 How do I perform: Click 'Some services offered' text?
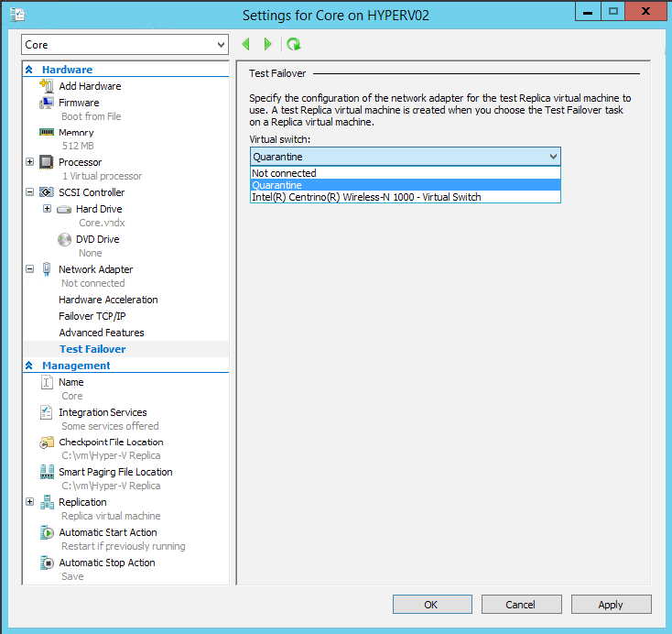tap(110, 426)
